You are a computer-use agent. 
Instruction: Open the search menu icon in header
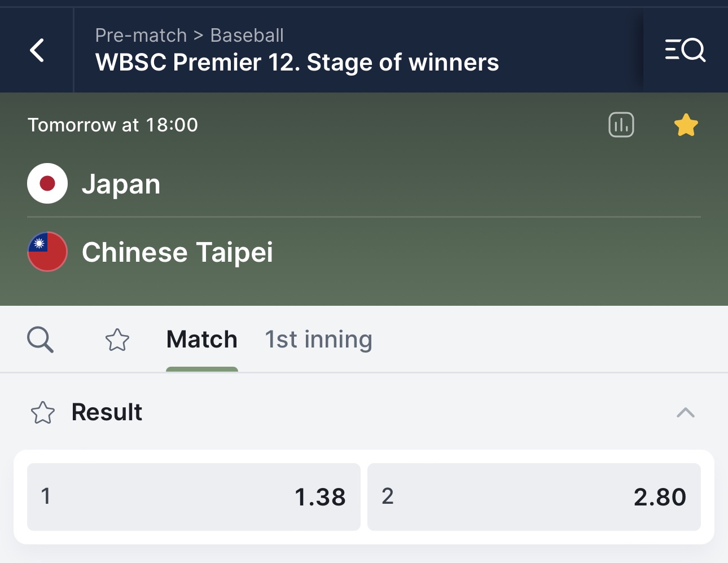(685, 50)
